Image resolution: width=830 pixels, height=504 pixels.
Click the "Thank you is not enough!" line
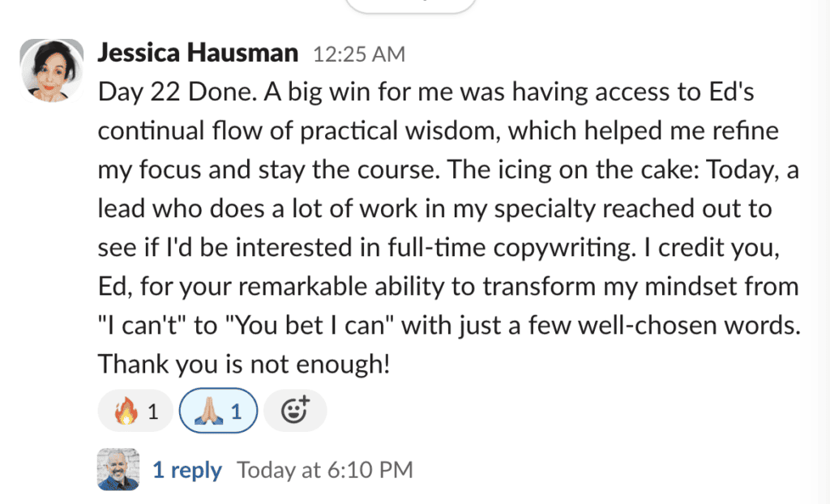(x=244, y=365)
